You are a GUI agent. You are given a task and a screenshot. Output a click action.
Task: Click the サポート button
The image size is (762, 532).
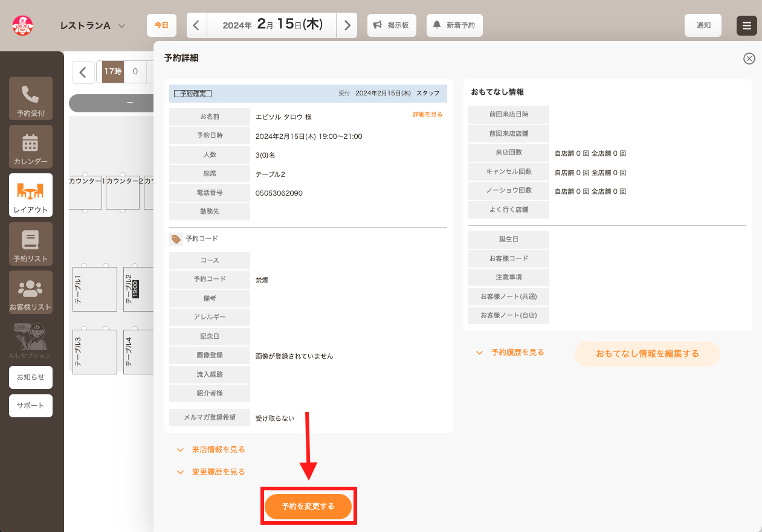[x=31, y=406]
